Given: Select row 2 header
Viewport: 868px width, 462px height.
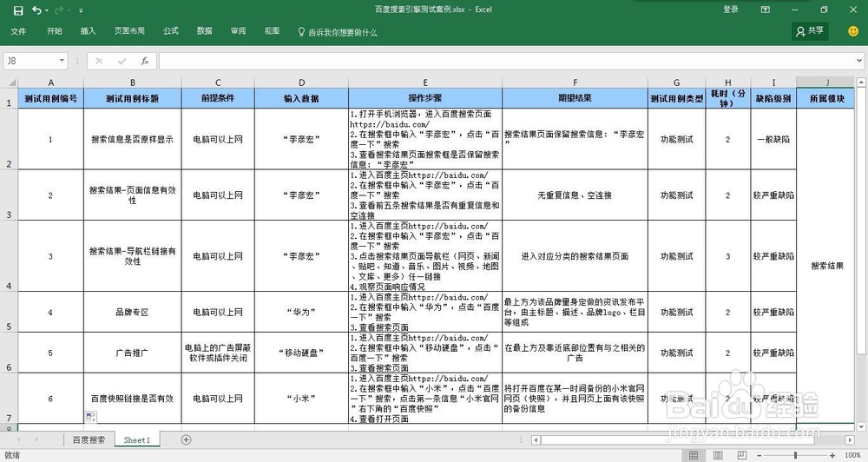Looking at the screenshot, I should coord(9,139).
